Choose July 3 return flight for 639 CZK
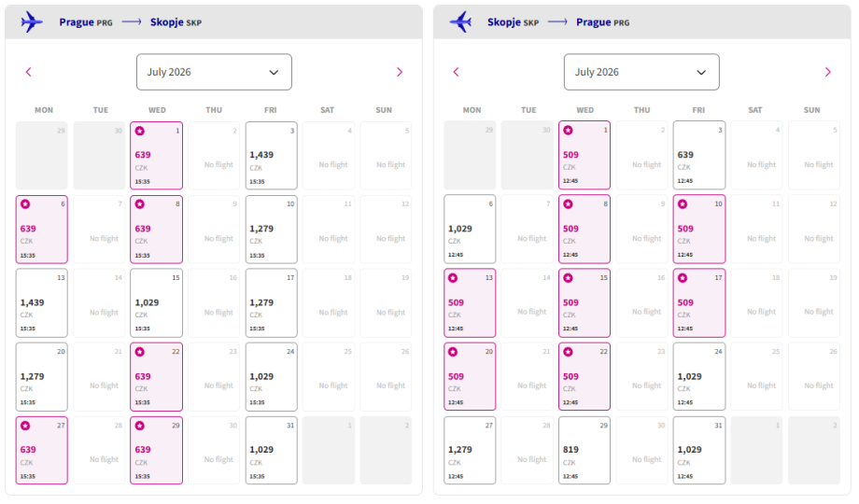This screenshot has width=859, height=504. pyautogui.click(x=698, y=155)
